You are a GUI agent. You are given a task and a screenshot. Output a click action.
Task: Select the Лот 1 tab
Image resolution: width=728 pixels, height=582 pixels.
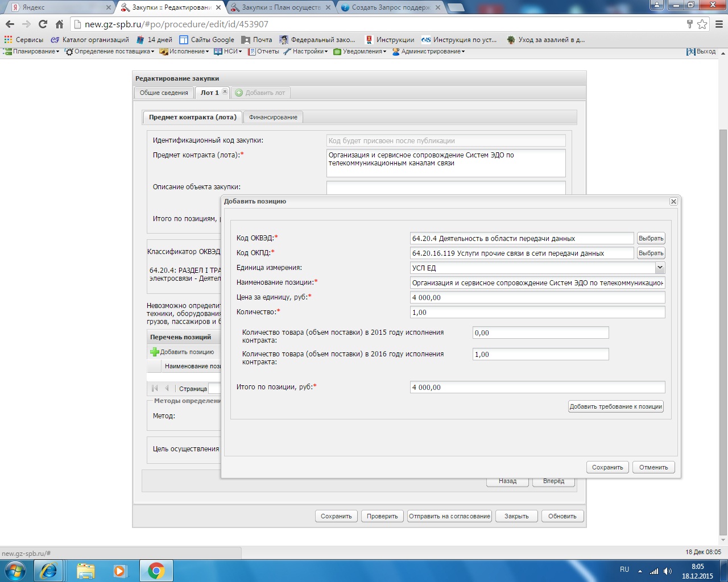tap(209, 93)
